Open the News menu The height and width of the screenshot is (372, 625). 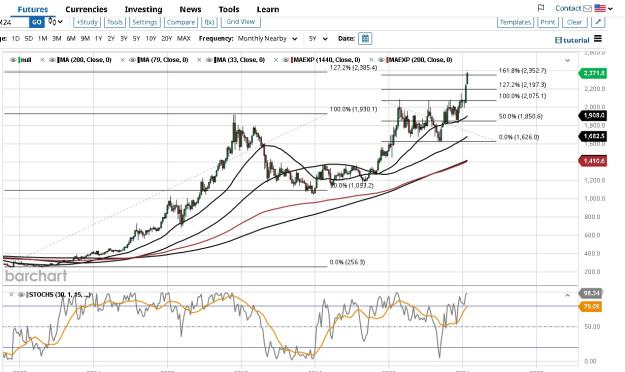coord(190,9)
